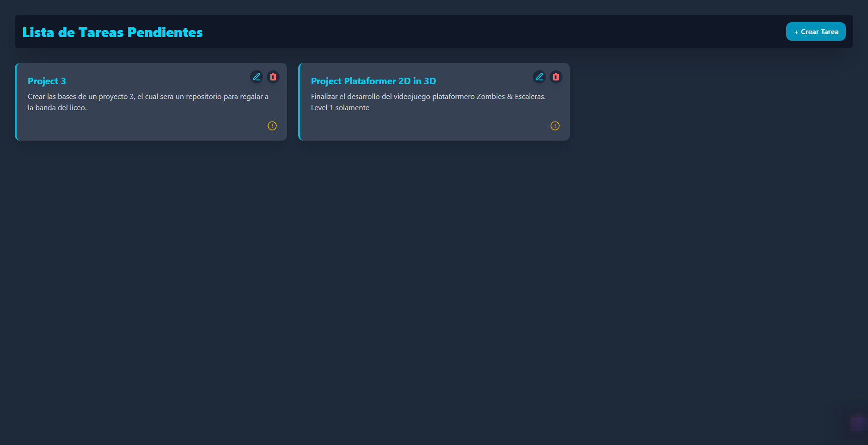
Task: Click the warning circle icon on Project Plataformer card
Action: pyautogui.click(x=555, y=126)
